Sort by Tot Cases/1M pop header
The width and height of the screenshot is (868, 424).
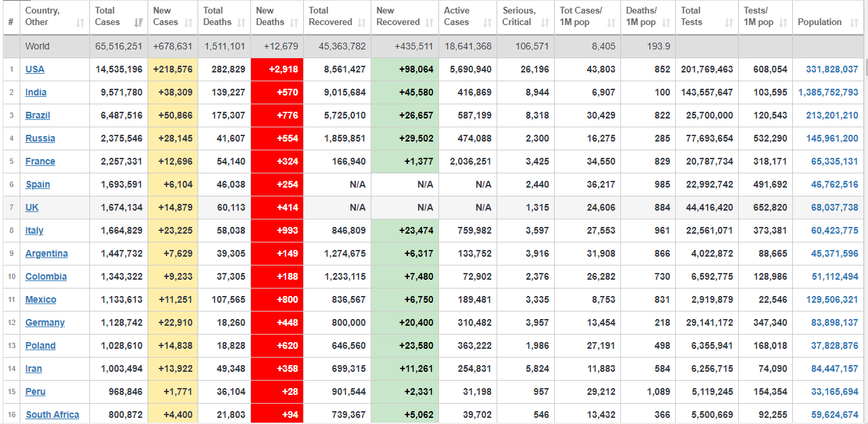tap(588, 17)
